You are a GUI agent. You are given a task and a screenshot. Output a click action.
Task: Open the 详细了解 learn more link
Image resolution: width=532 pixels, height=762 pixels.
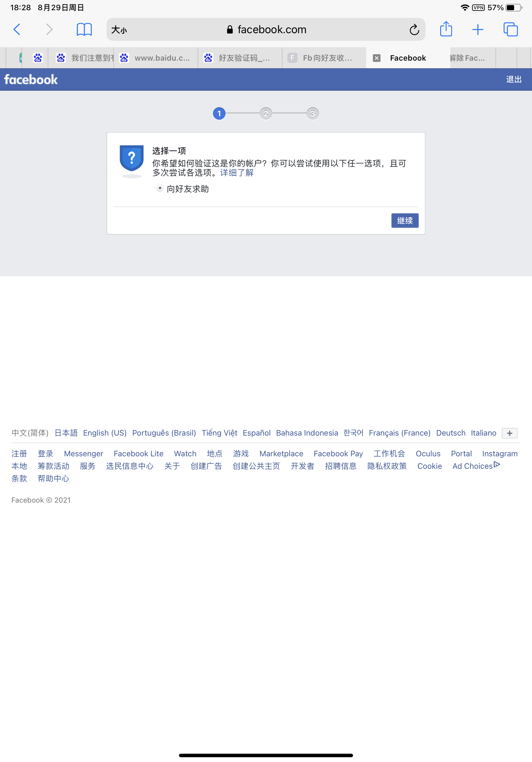pos(237,173)
